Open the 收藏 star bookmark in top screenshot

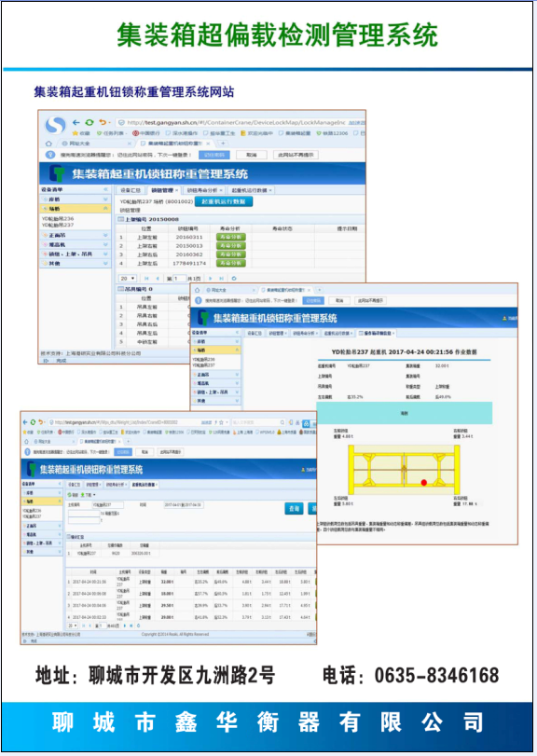pos(80,133)
